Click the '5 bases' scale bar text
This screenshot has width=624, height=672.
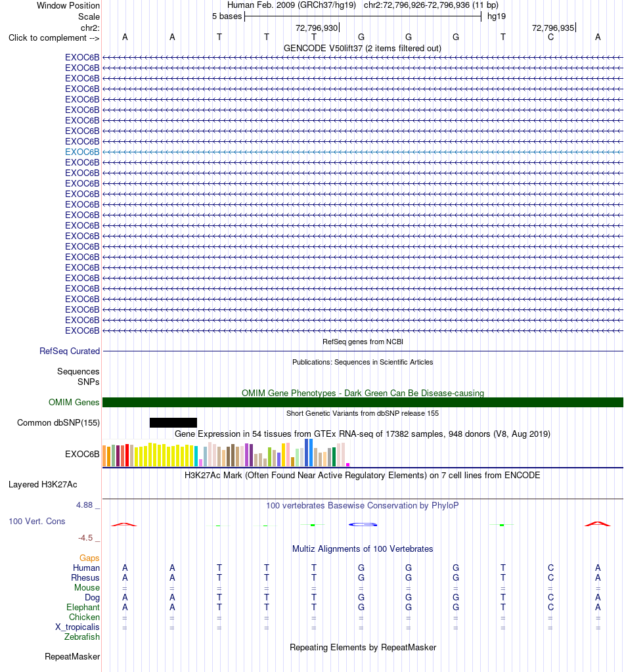pyautogui.click(x=227, y=16)
